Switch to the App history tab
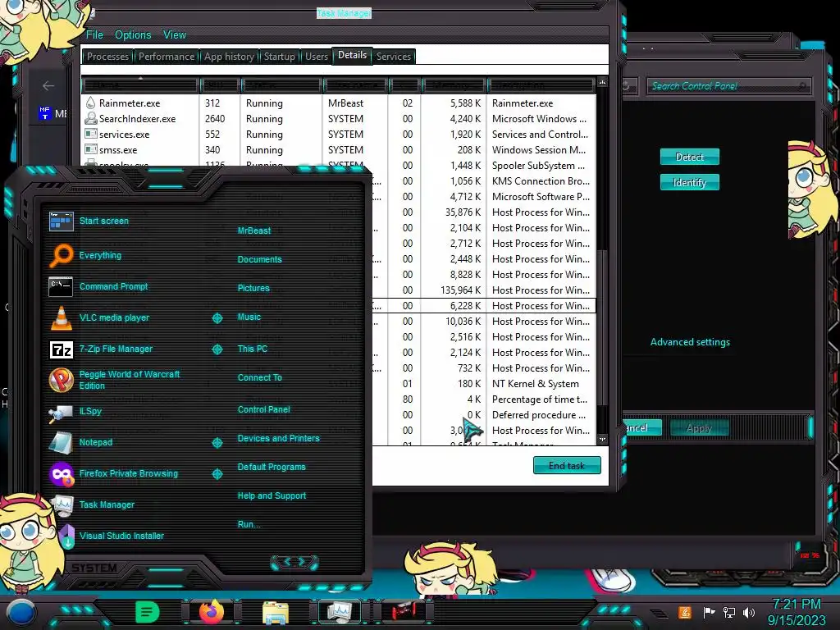 click(x=229, y=57)
